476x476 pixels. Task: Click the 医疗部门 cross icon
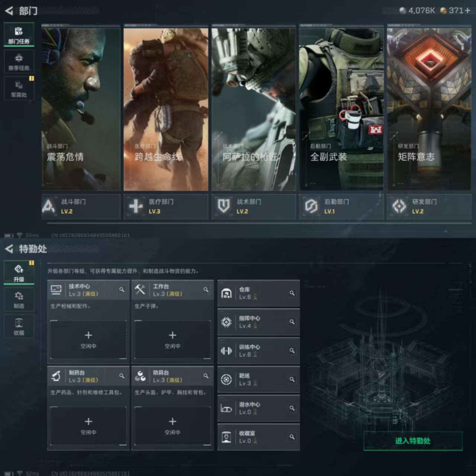coord(136,206)
